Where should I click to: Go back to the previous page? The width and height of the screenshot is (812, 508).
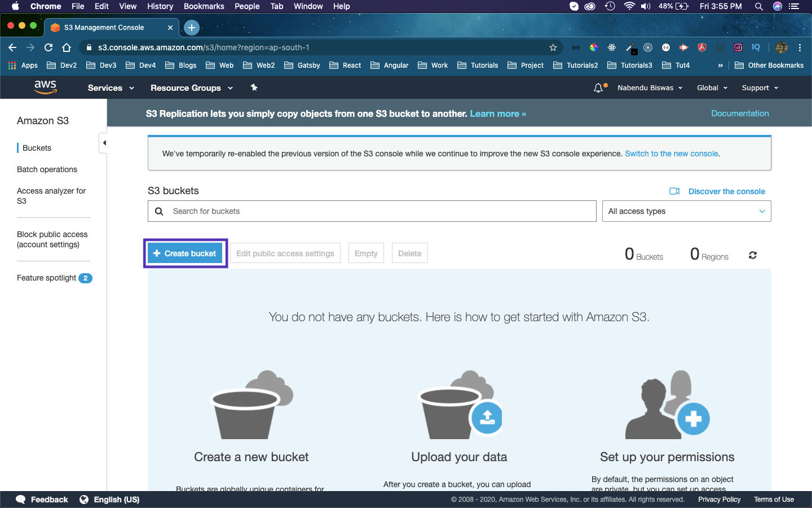[x=12, y=47]
